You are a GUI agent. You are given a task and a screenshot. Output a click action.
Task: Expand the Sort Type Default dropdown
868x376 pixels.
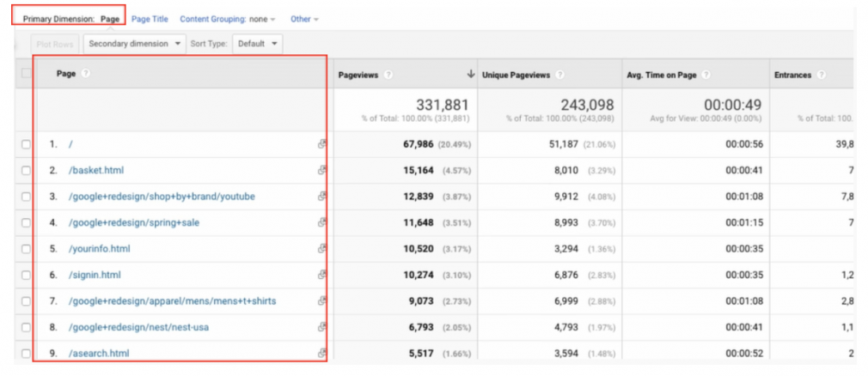point(258,44)
